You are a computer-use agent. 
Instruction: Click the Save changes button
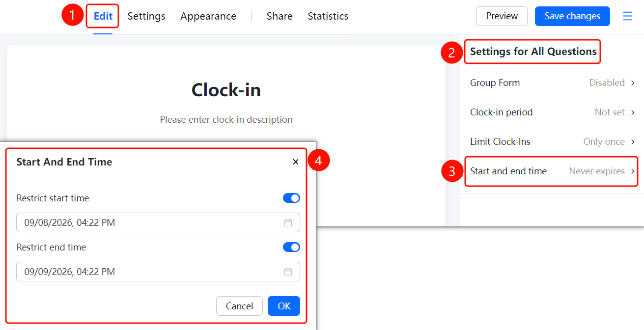[572, 16]
